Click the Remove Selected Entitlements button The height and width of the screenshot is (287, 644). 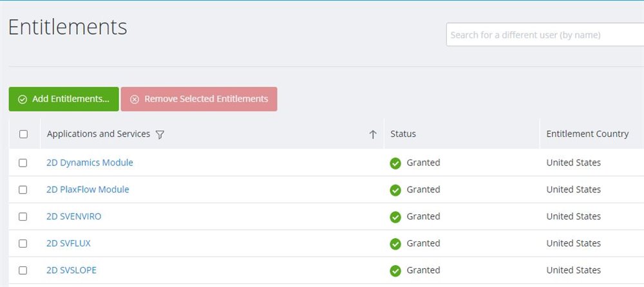pos(199,99)
